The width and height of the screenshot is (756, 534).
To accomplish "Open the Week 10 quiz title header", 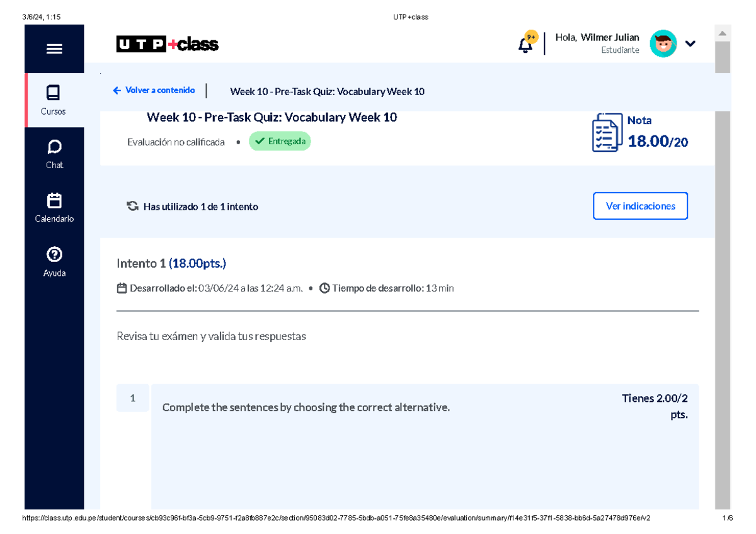I will (271, 117).
